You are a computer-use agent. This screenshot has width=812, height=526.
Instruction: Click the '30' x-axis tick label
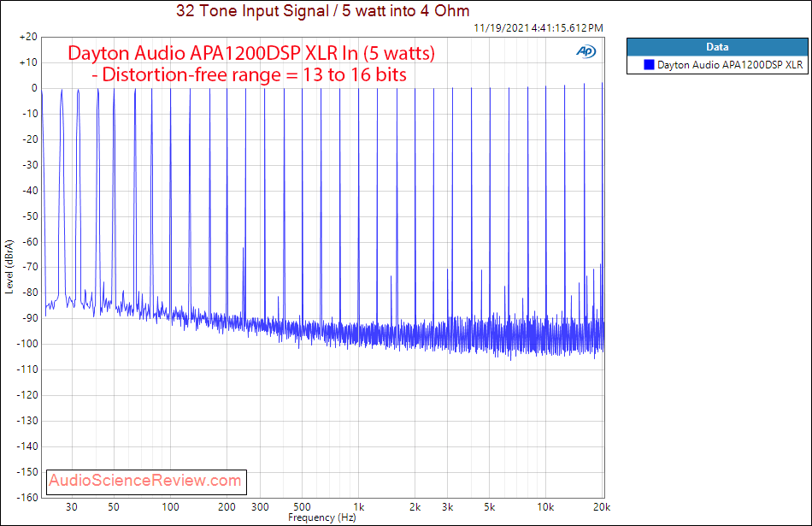coord(72,507)
